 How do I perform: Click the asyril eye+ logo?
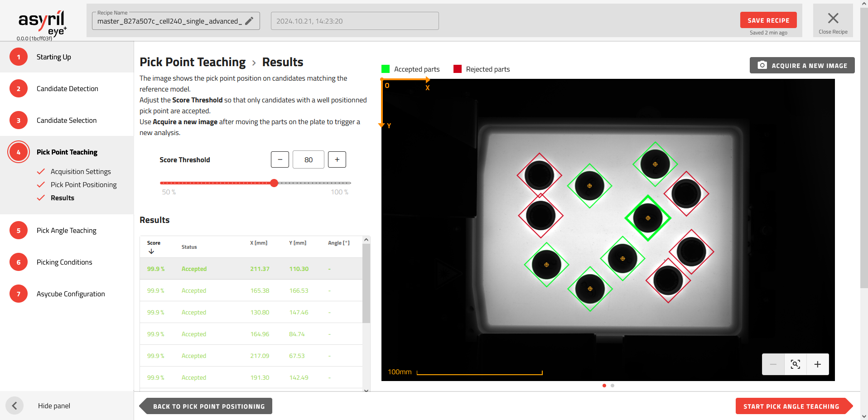(x=41, y=20)
